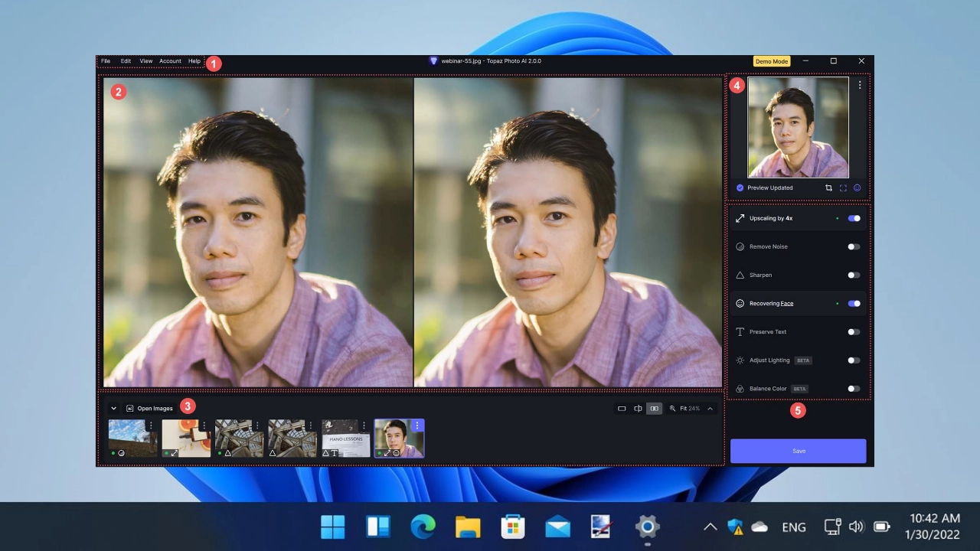Click the noise icon on sky landscape thumbnail
This screenshot has height=551, width=980.
pos(121,453)
